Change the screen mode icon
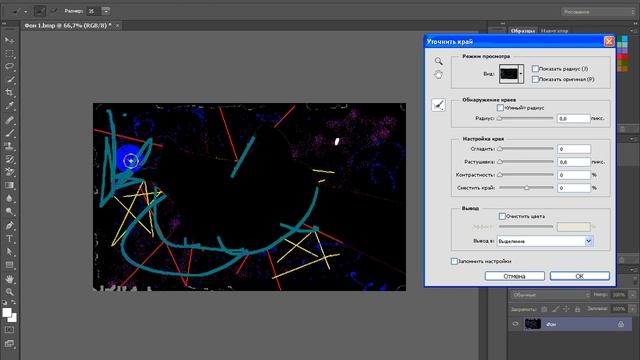640x360 pixels. [x=9, y=344]
